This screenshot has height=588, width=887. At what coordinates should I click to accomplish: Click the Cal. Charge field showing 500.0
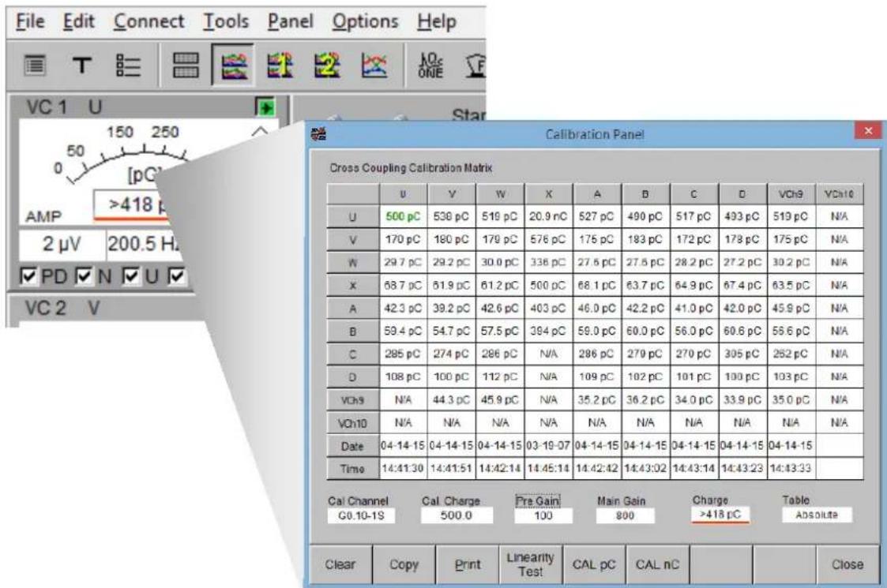pos(457,515)
